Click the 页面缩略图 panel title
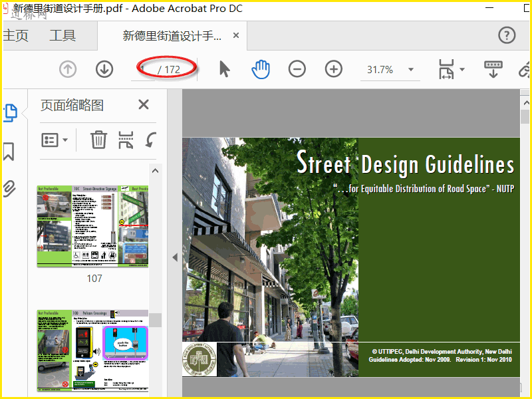The width and height of the screenshot is (532, 399). 72,105
